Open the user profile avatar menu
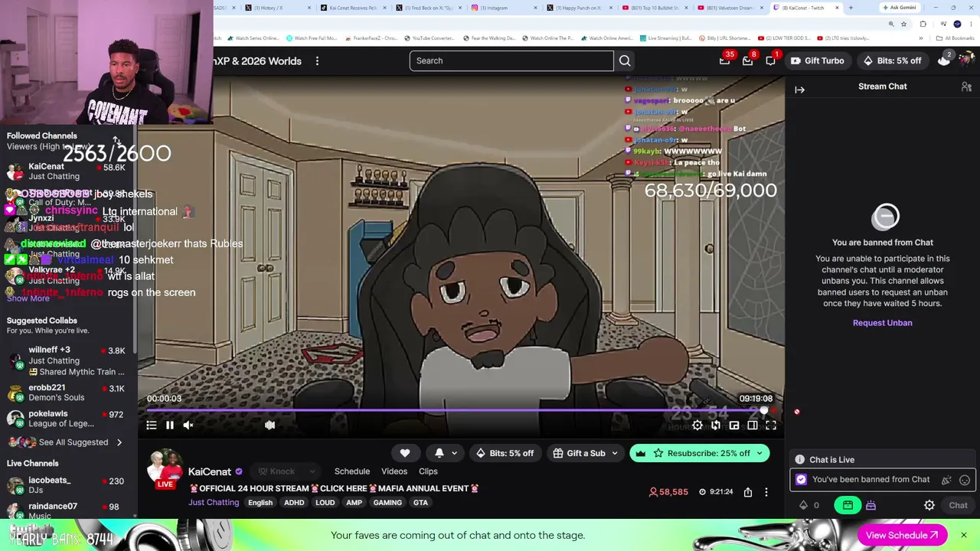This screenshot has height=551, width=980. (967, 60)
